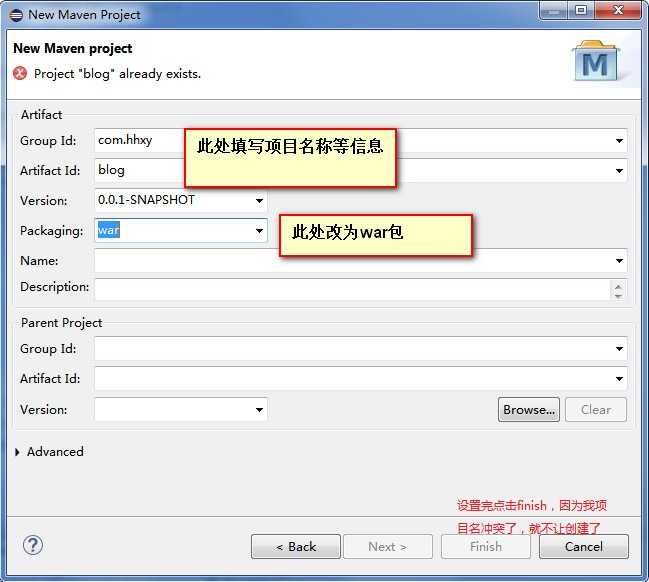Expand the Advanced section
The image size is (649, 582).
17,452
